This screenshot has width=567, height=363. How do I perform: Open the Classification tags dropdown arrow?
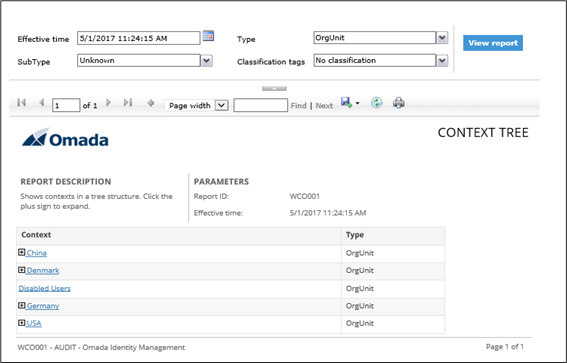pyautogui.click(x=442, y=60)
